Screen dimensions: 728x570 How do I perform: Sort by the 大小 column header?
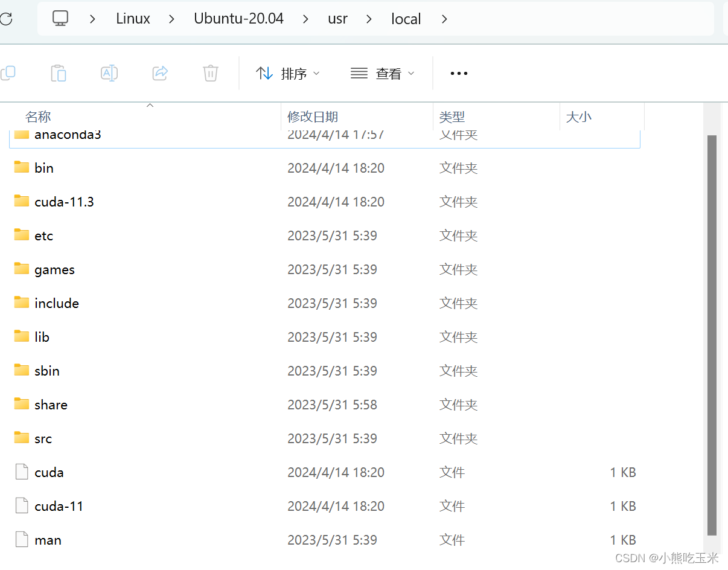click(x=578, y=117)
